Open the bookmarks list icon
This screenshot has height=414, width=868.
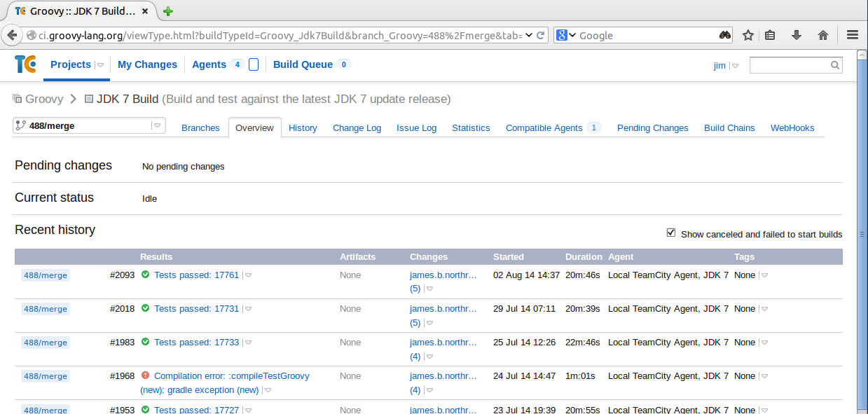(x=770, y=35)
